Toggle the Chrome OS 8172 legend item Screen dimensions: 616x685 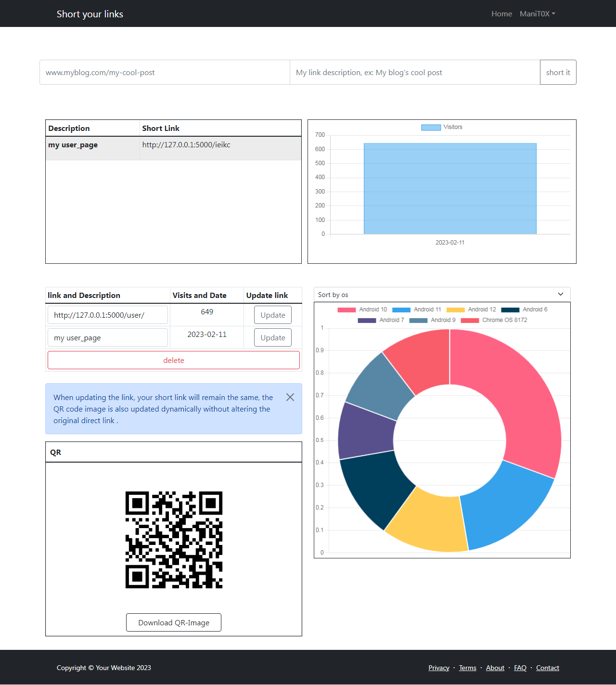point(494,320)
